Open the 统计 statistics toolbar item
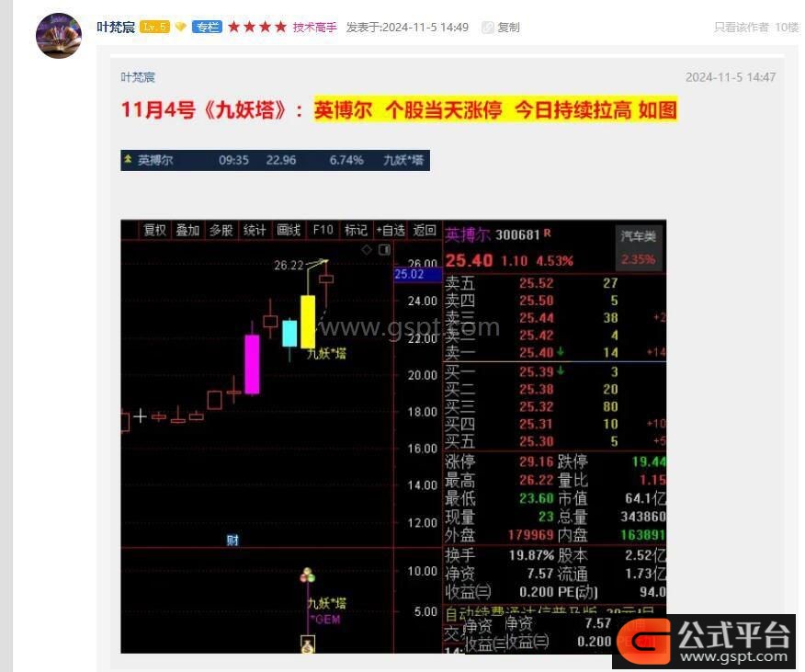The image size is (805, 672). tap(255, 230)
